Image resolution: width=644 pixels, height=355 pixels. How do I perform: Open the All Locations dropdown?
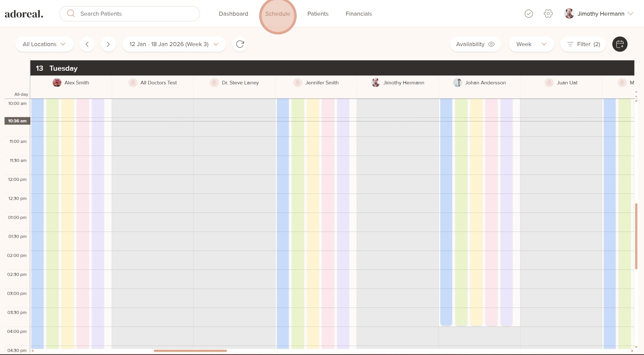point(44,44)
